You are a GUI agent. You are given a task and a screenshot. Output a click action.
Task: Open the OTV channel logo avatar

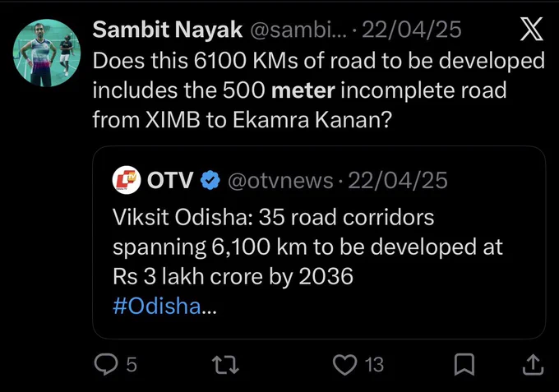point(127,180)
